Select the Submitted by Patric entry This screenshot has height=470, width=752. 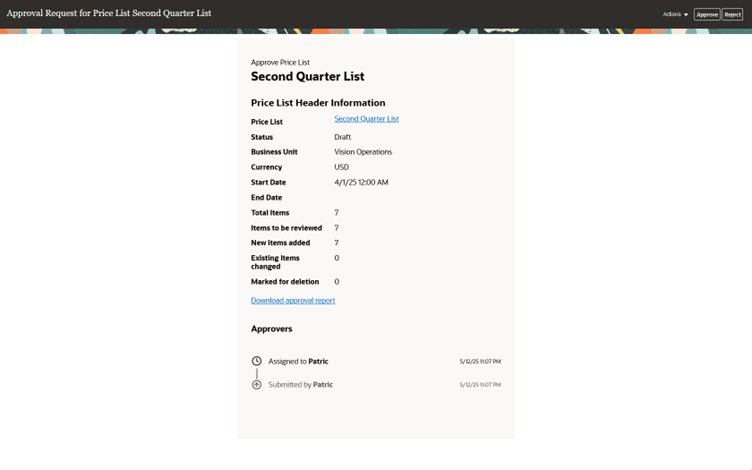pyautogui.click(x=300, y=384)
